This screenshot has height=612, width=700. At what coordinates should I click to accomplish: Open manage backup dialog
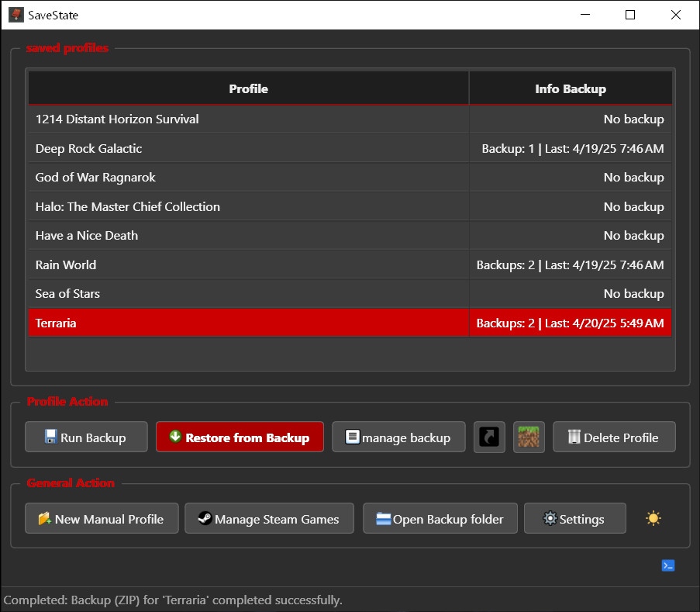coord(398,437)
